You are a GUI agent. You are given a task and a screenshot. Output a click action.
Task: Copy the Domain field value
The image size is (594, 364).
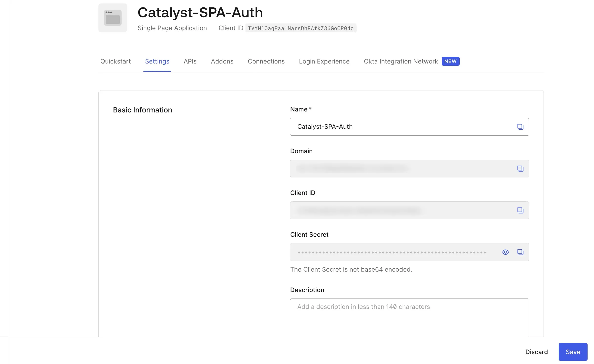(520, 169)
